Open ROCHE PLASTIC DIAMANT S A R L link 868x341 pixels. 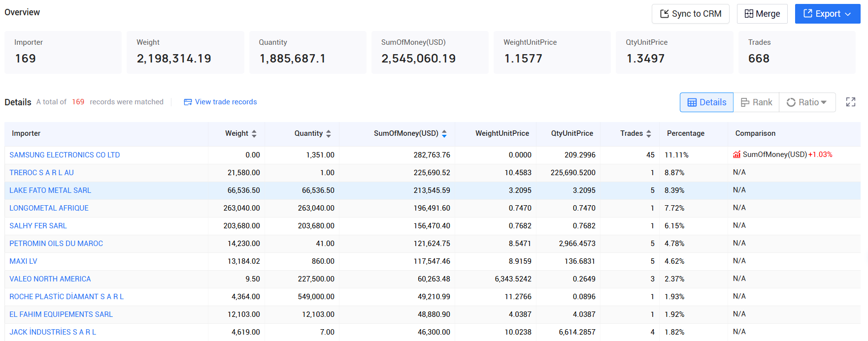coord(67,297)
